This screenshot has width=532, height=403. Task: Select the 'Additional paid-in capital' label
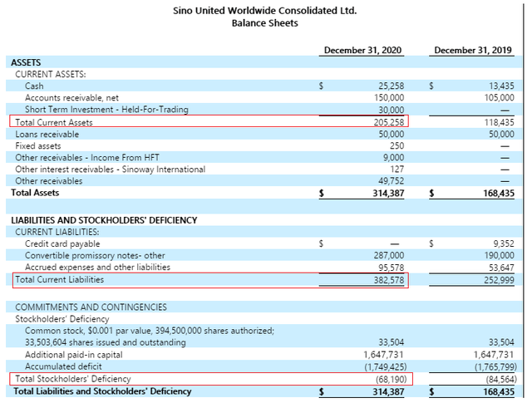tap(74, 355)
